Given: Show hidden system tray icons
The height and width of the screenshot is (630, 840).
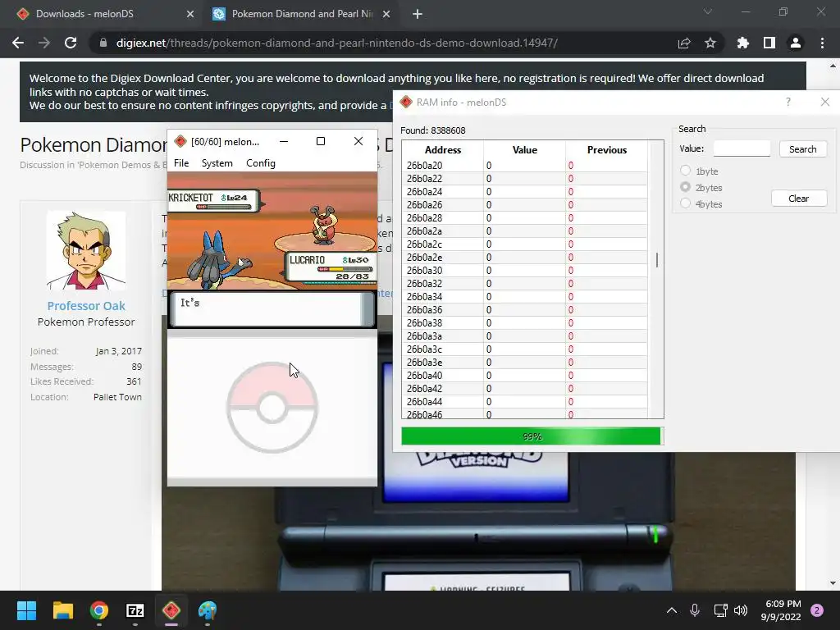Looking at the screenshot, I should [x=671, y=610].
